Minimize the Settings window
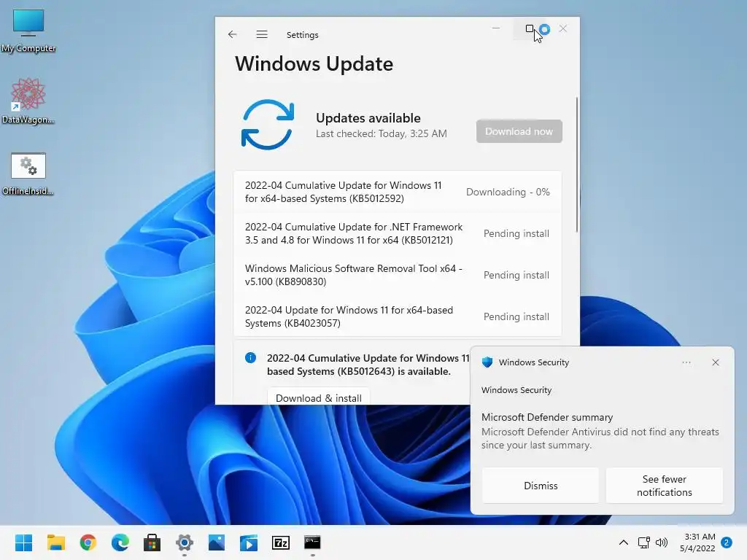This screenshot has width=747, height=560. click(496, 28)
